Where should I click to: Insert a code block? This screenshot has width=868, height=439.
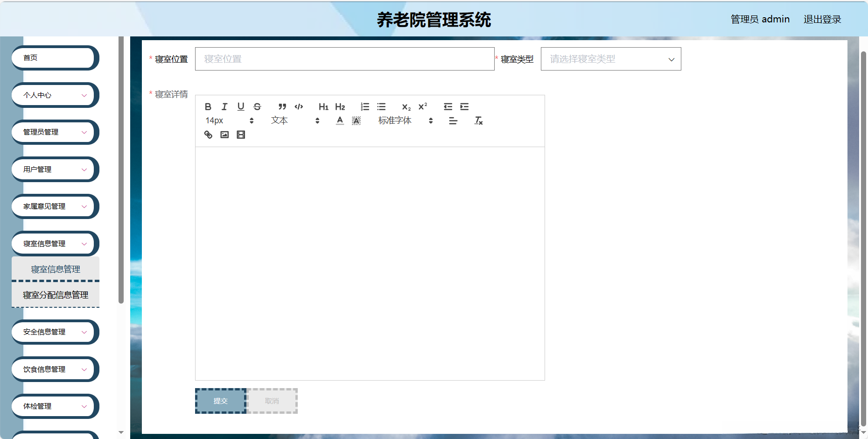(x=299, y=106)
